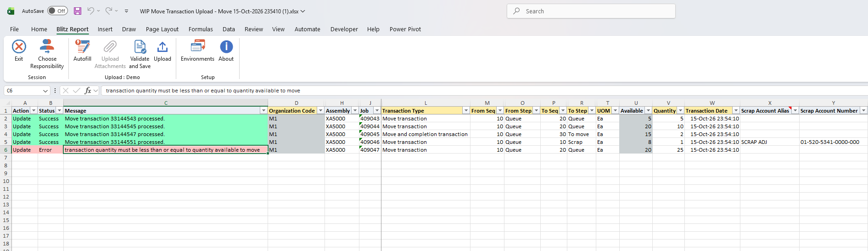This screenshot has width=868, height=251.
Task: Click in the Search box
Action: 591,11
